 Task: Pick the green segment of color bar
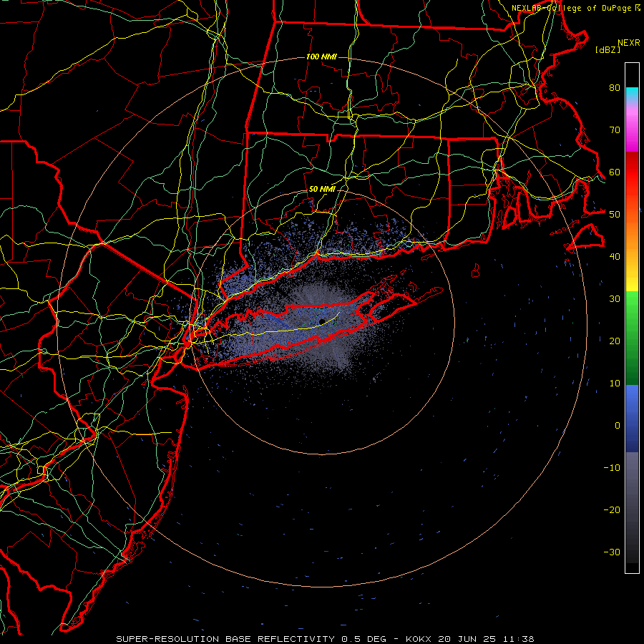(x=632, y=338)
